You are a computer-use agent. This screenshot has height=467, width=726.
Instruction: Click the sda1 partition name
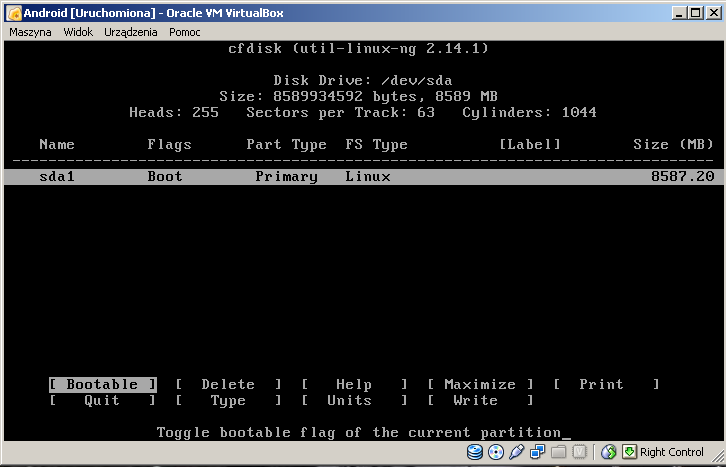pyautogui.click(x=57, y=176)
